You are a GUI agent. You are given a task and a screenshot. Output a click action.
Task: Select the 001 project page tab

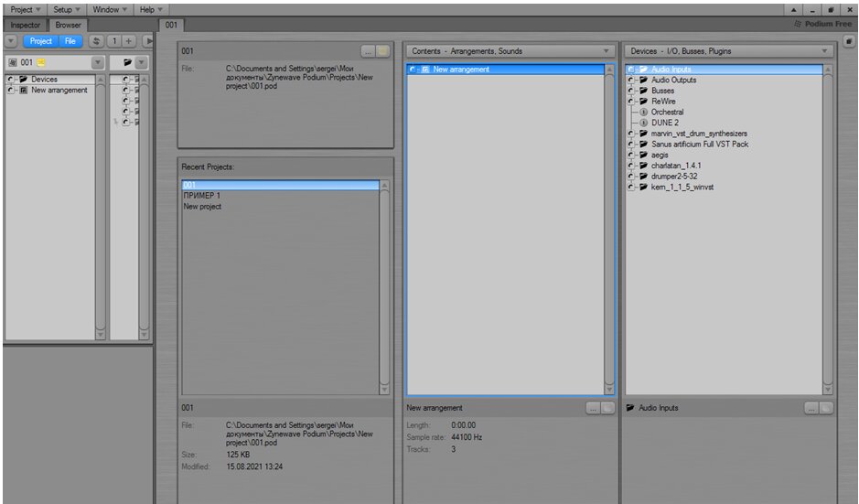pyautogui.click(x=171, y=25)
